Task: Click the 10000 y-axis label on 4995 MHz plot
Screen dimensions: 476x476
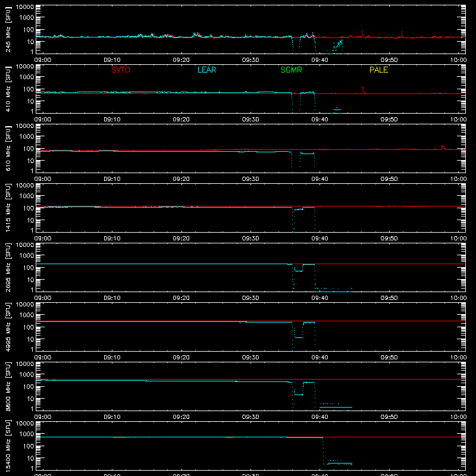Action: [x=25, y=305]
